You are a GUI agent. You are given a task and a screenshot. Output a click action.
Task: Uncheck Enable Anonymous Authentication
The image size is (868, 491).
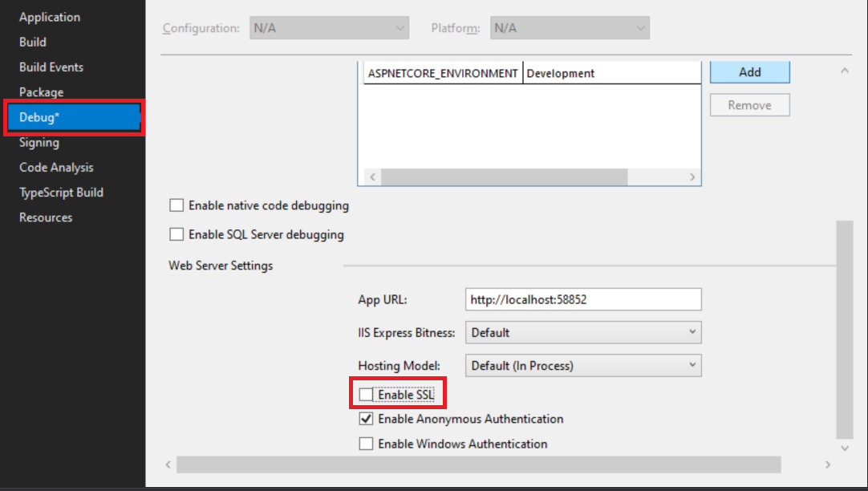click(367, 419)
